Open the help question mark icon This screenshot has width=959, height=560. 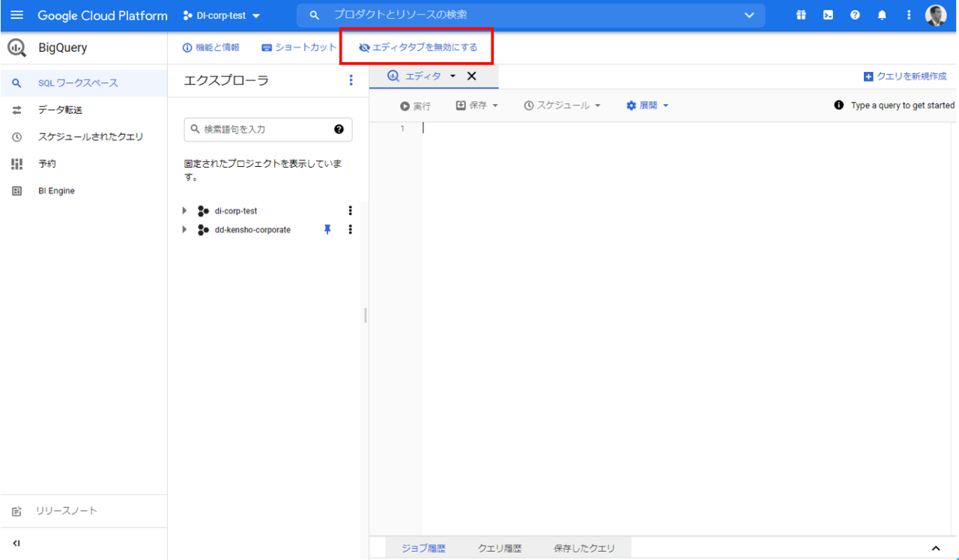855,15
